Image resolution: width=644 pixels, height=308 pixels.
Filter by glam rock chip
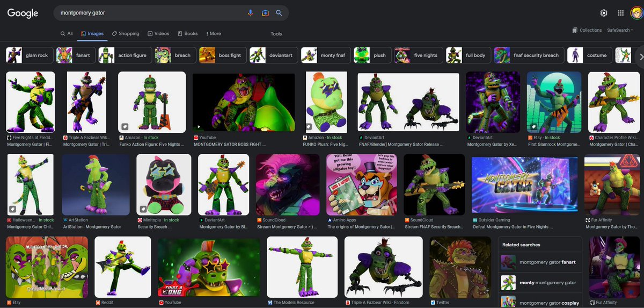pyautogui.click(x=28, y=55)
